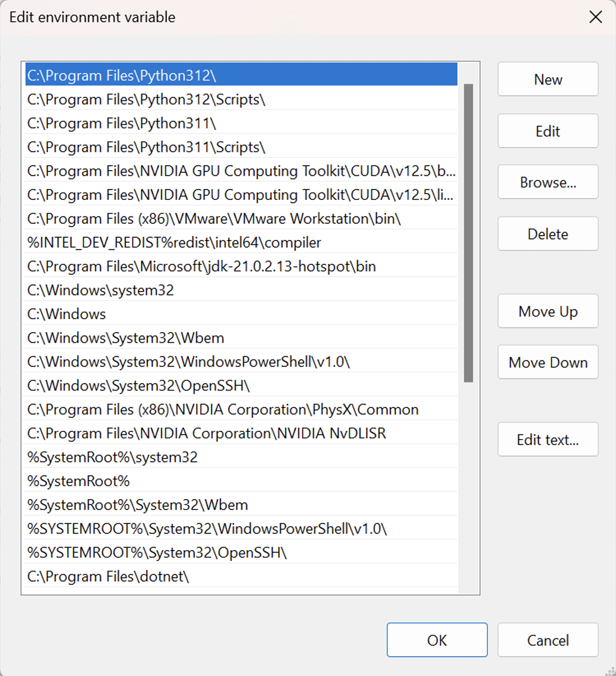Click the Browse... button
This screenshot has width=616, height=676.
548,182
